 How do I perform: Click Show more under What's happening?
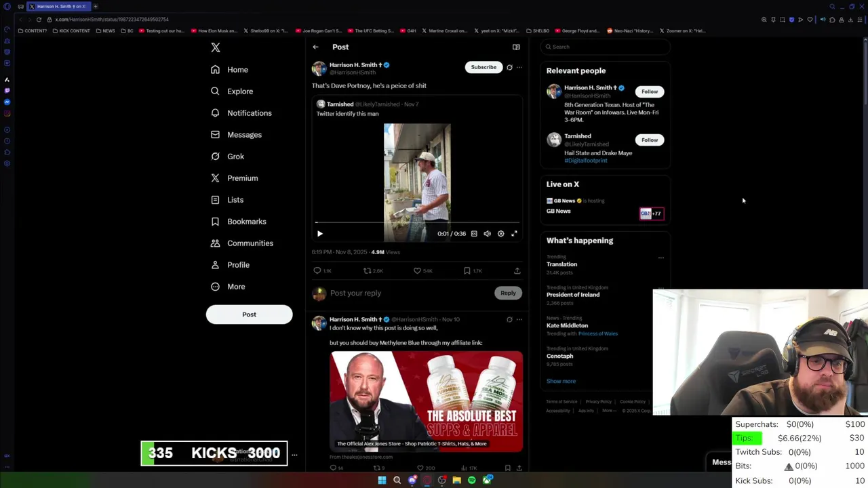coord(561,382)
